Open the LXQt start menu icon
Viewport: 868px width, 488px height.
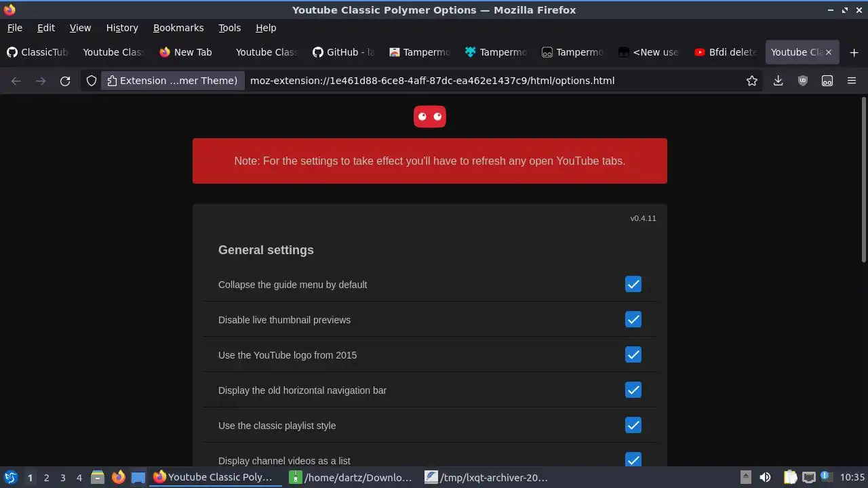point(11,477)
